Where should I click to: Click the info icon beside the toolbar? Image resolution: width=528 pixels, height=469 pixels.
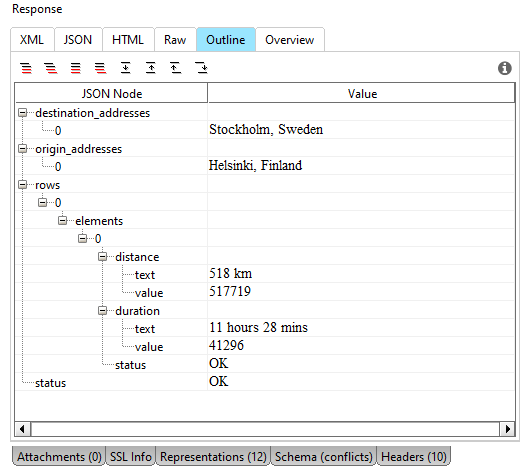(x=504, y=68)
